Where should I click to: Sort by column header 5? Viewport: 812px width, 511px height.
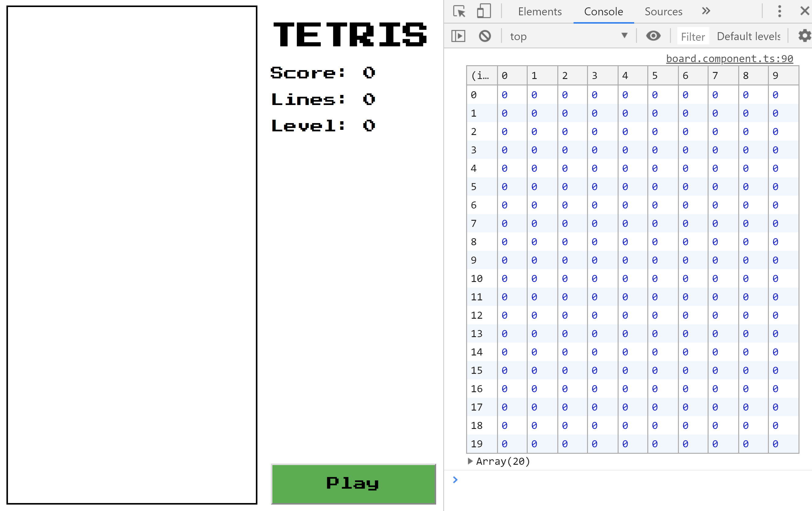pos(662,76)
